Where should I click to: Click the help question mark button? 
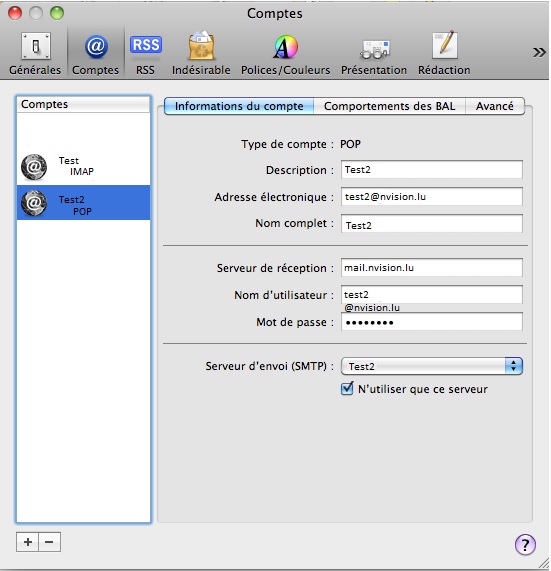point(525,544)
